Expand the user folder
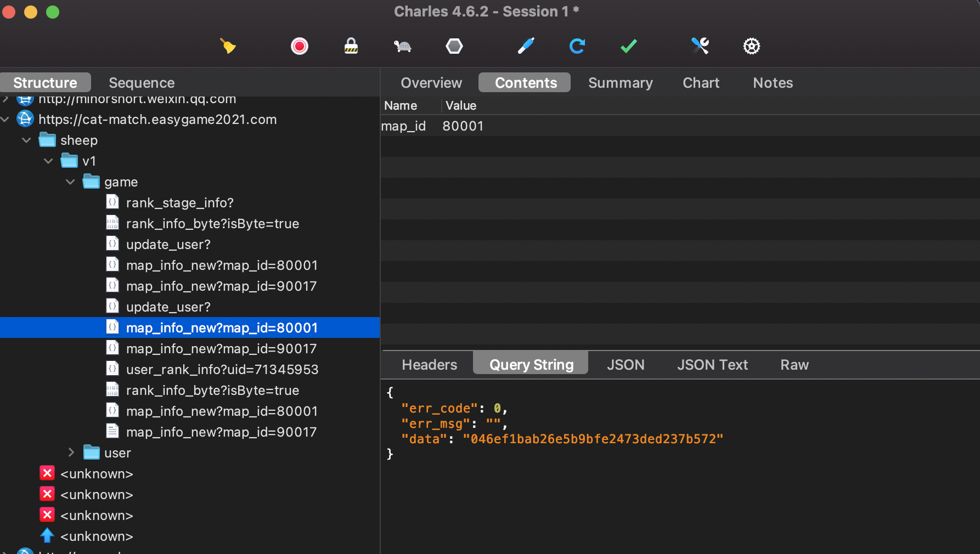This screenshot has width=980, height=554. click(71, 453)
